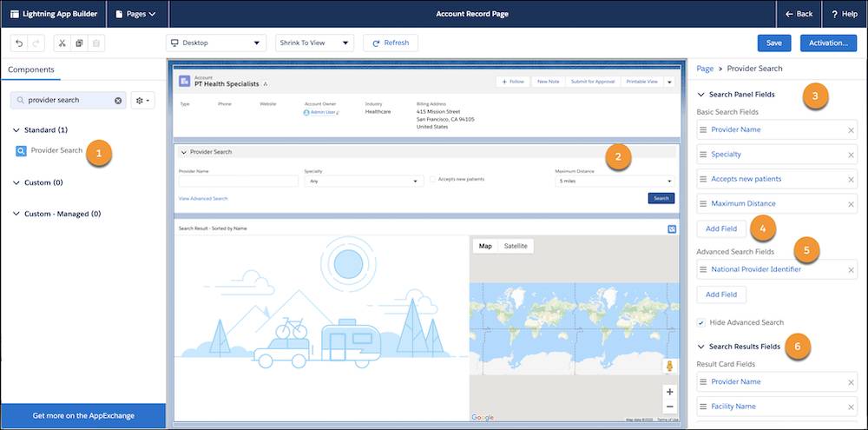The image size is (868, 430).
Task: Click the Follow button
Action: 513,82
